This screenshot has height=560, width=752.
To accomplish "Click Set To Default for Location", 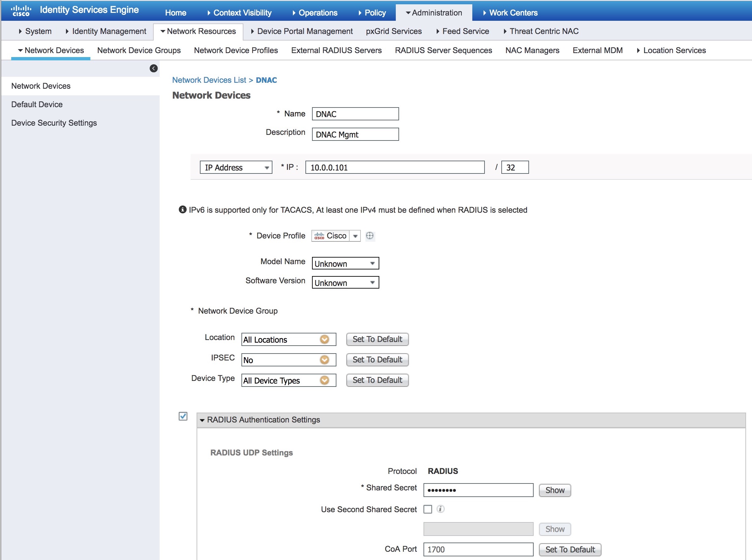I will click(377, 339).
